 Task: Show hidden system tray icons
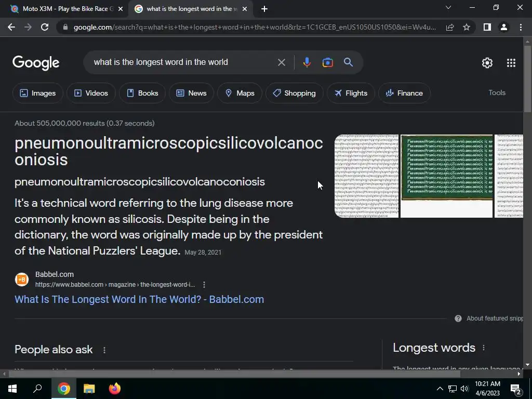point(440,389)
